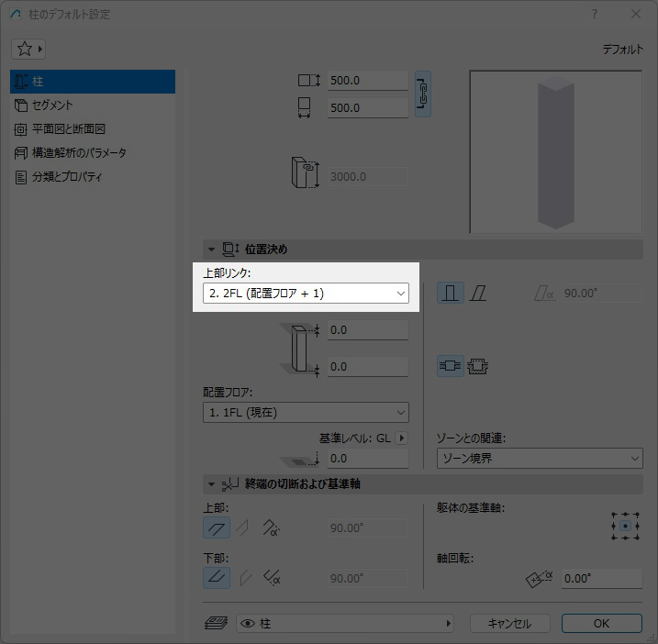The width and height of the screenshot is (658, 644).
Task: Open the 上部リンク dropdown
Action: (306, 294)
